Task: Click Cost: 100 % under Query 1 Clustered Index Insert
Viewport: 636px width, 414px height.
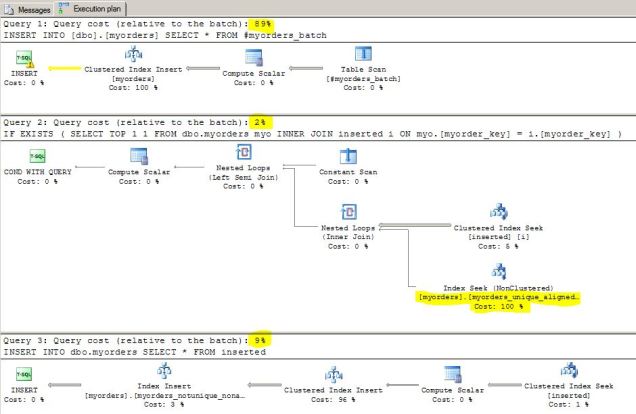Action: [x=133, y=88]
